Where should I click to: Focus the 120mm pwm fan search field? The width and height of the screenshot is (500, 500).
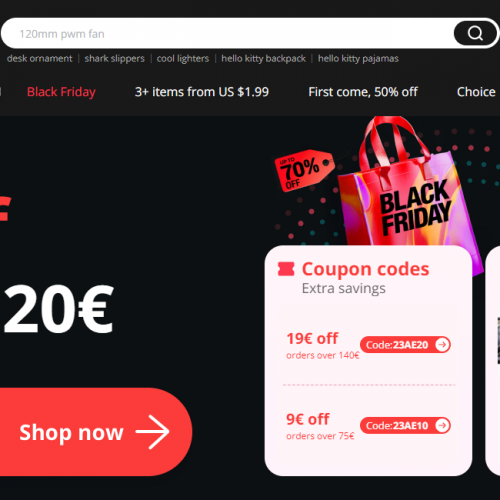(x=227, y=33)
